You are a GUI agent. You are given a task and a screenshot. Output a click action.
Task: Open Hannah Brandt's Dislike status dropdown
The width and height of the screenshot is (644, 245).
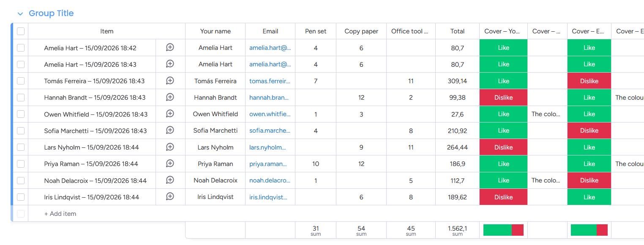click(x=503, y=98)
